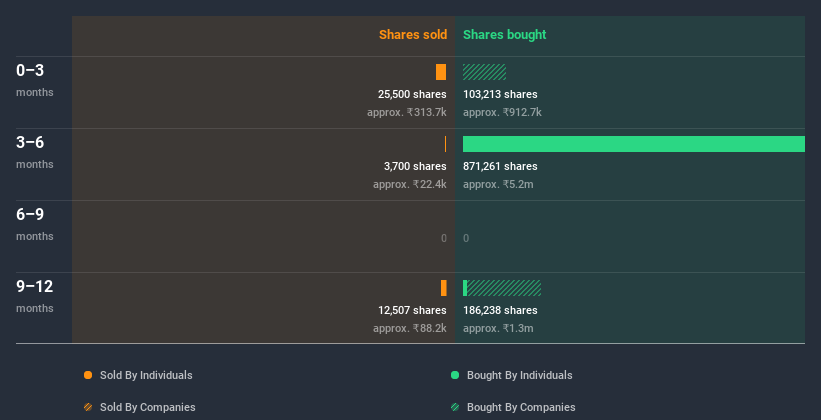Click the 0–3 months orange sold bar
Screen dimensions: 821x420
point(441,72)
